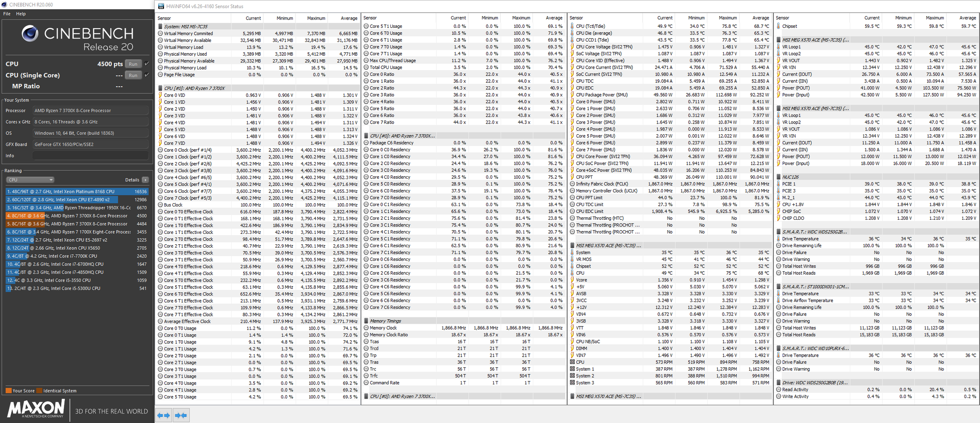Open the File menu in Cinebench
Screen dimensions: 980x423
coord(7,14)
